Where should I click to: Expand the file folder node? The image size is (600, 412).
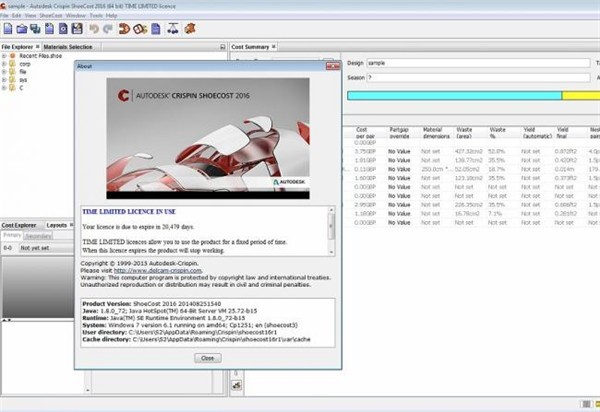pyautogui.click(x=4, y=72)
